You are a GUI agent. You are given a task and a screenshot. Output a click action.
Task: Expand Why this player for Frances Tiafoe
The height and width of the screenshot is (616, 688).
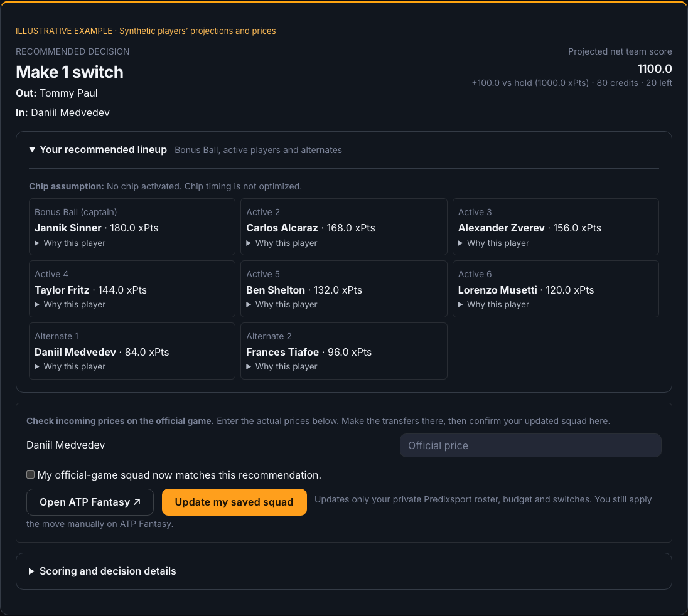click(x=282, y=366)
